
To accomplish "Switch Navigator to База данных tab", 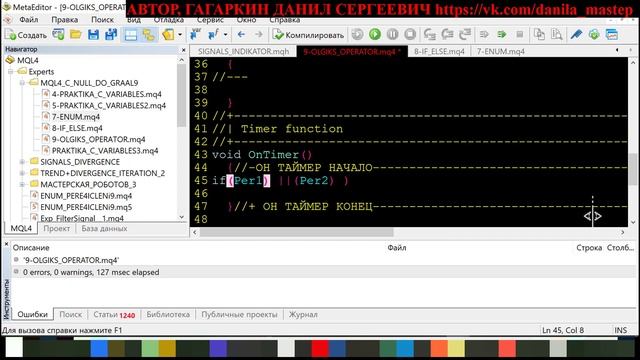I will click(104, 229).
